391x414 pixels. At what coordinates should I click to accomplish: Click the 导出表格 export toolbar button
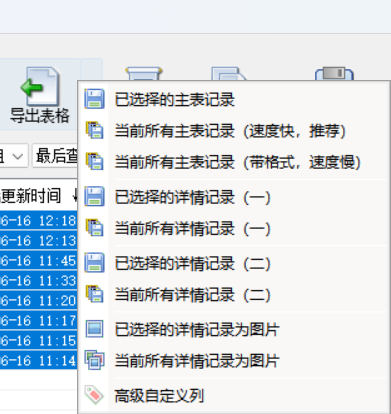(40, 95)
